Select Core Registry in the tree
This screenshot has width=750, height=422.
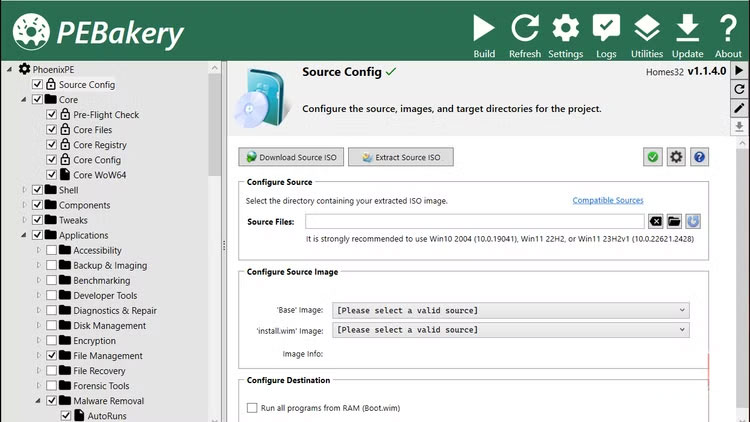coord(99,145)
